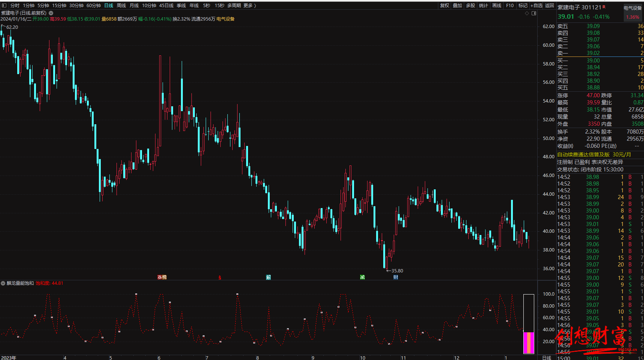Click the 电气设备 industry label in header
The height and width of the screenshot is (360, 644).
coord(226,19)
